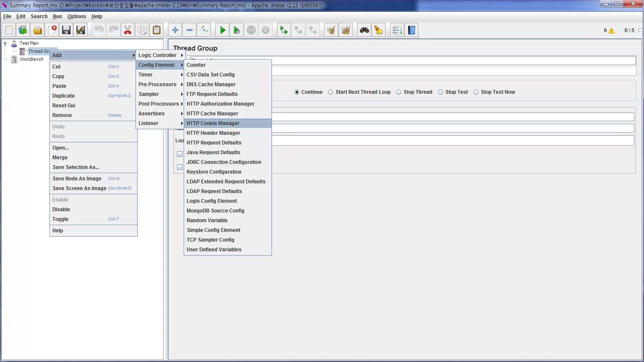Select WorkBench in the tree
The width and height of the screenshot is (644, 362).
click(31, 60)
